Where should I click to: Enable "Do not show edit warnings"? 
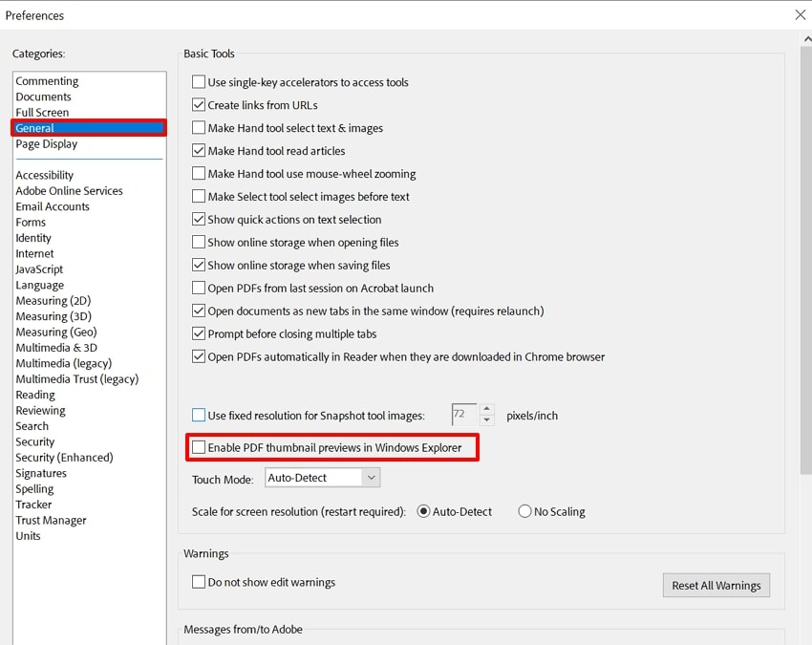click(x=199, y=580)
